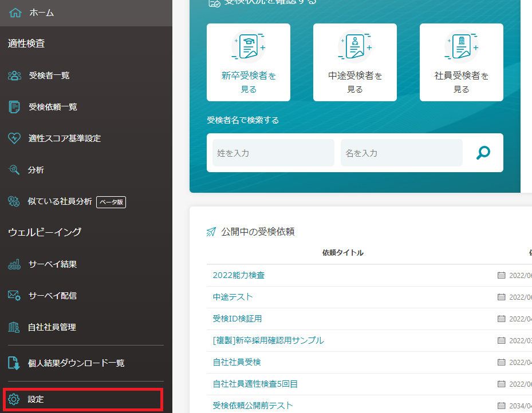
Task: Click the 適性スコア基準設定 heart icon
Action: (x=14, y=138)
